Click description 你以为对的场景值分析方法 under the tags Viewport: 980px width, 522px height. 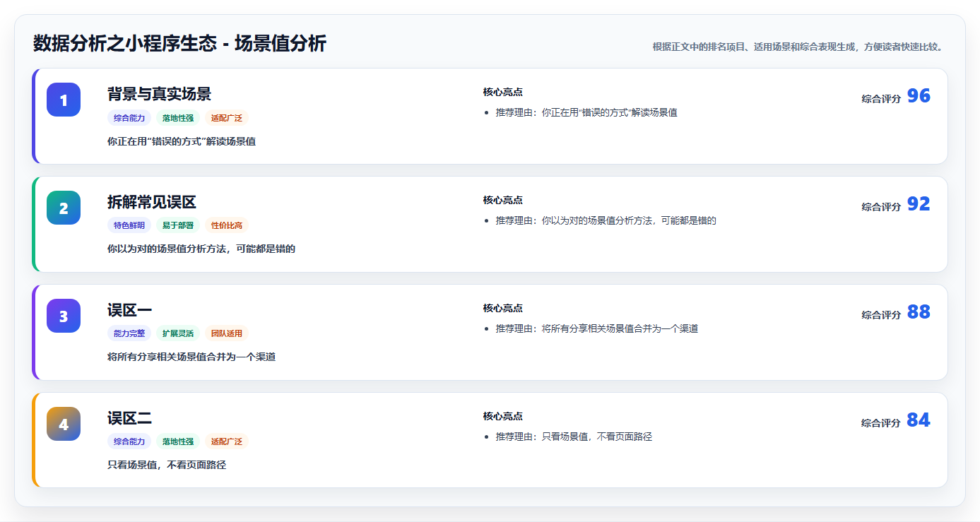pos(201,249)
